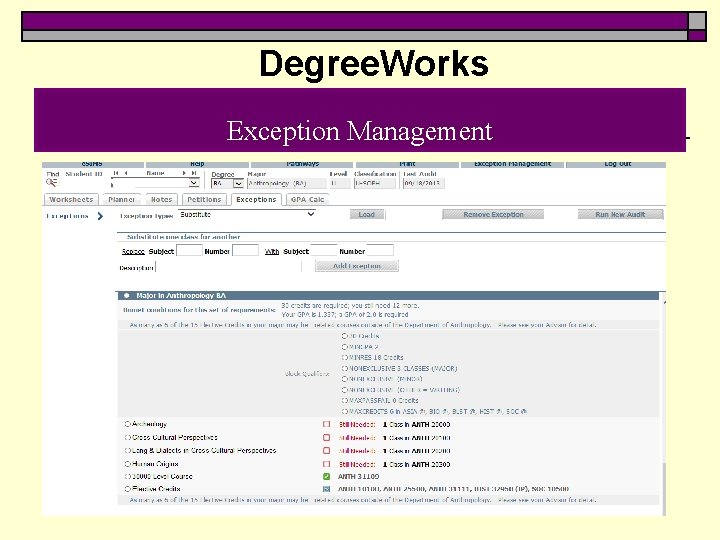Go to first student record arrow
This screenshot has height=540, width=720.
[x=116, y=173]
